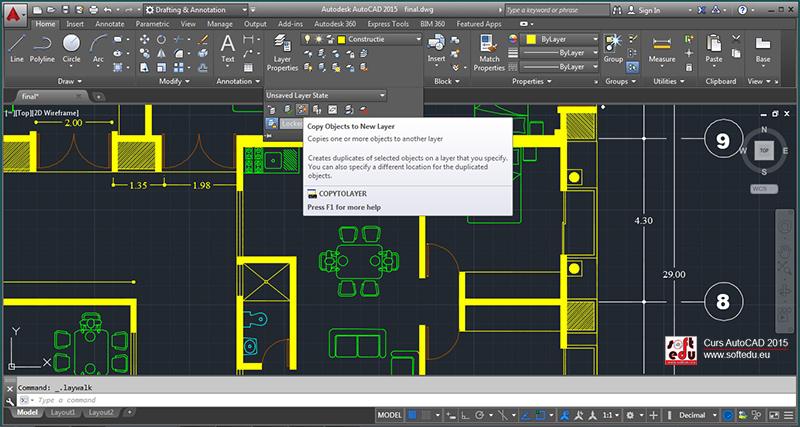
Task: Click the WCS coordinate system button
Action: click(764, 189)
